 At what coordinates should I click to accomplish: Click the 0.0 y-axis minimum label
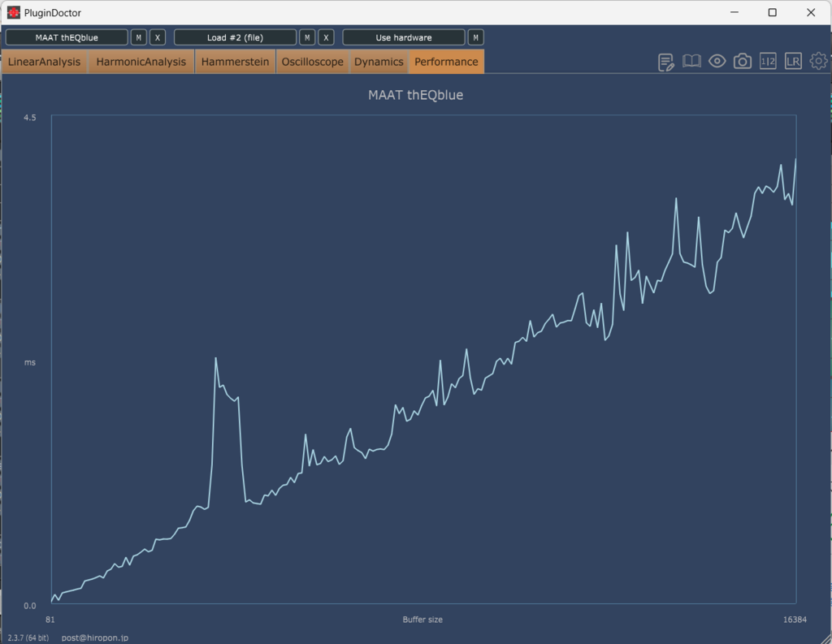[x=30, y=606]
